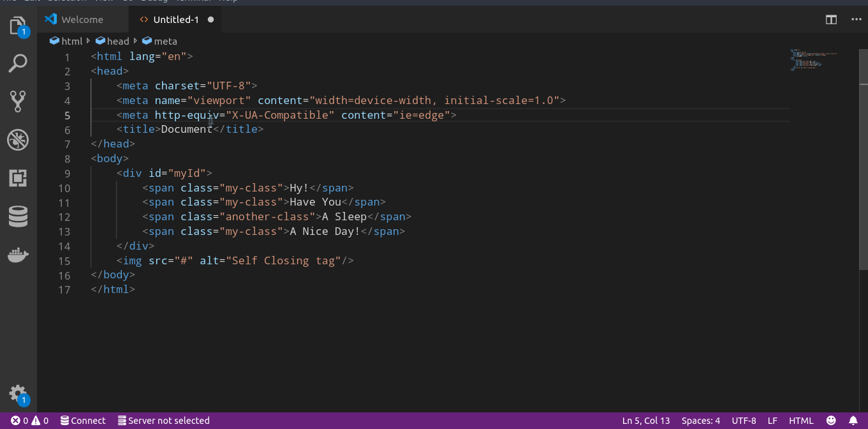Click the 'en' lang attribute value

[173, 57]
